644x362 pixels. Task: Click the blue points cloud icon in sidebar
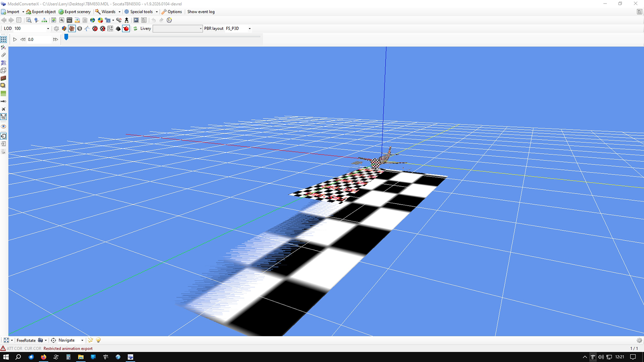click(x=3, y=63)
